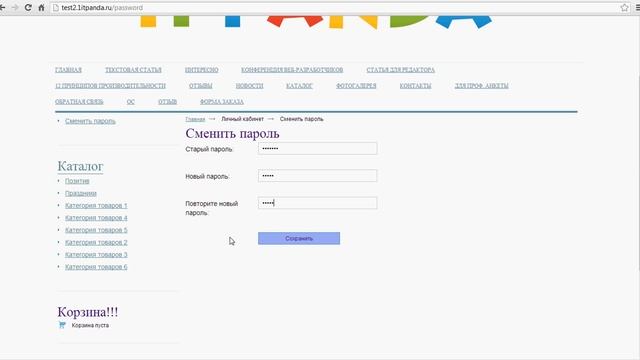This screenshot has width=640, height=360.
Task: Open the ОБРАТНАЯ СВЯЗЬ menu item
Action: tap(79, 102)
